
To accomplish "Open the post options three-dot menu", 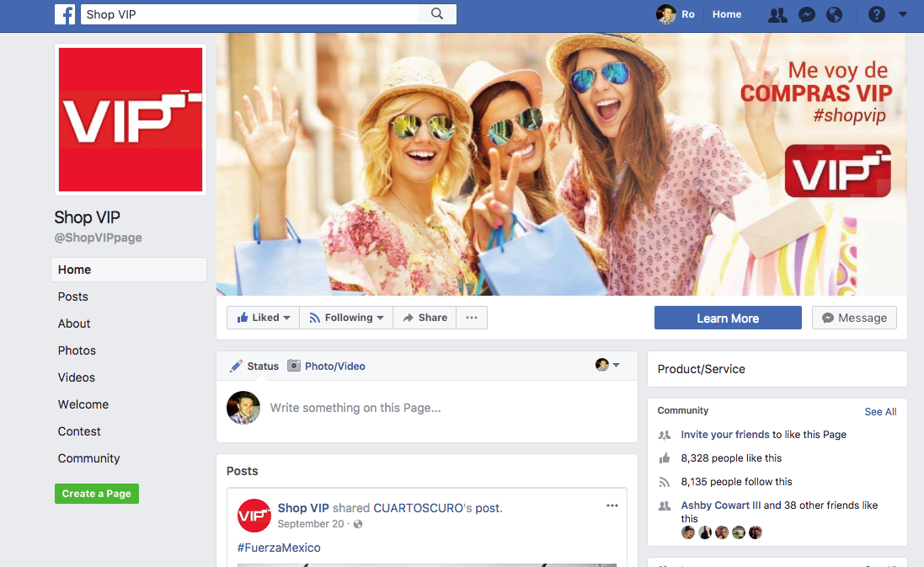I will click(x=612, y=505).
